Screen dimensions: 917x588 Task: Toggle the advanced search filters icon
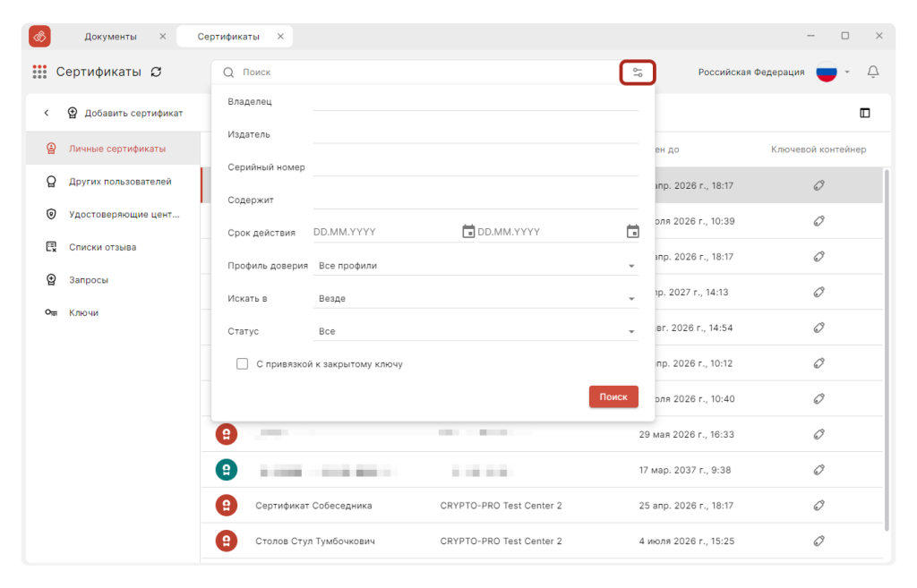coord(638,72)
